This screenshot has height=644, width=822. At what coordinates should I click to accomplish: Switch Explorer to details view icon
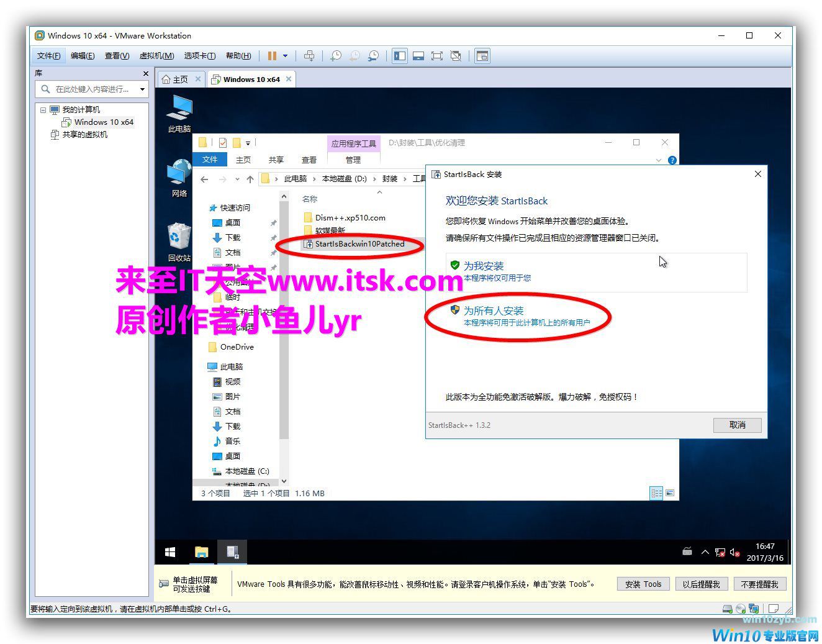[x=656, y=493]
